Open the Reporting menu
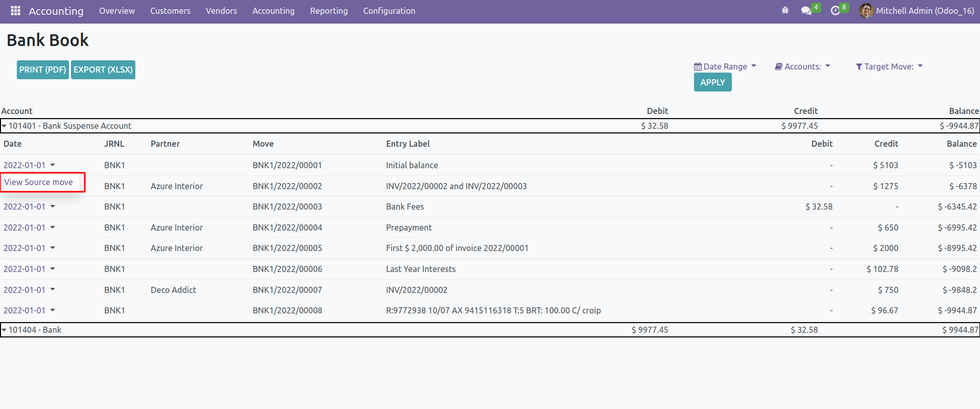 click(328, 11)
